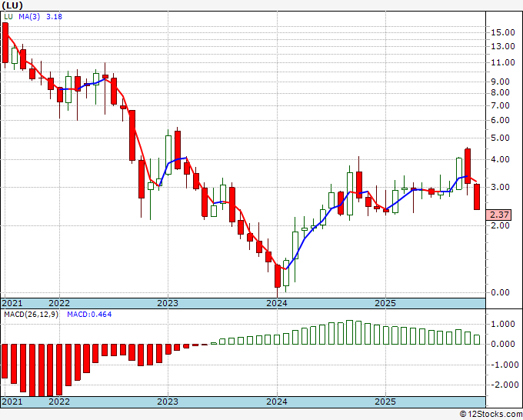Click the last red candlestick near 2.37

point(477,197)
